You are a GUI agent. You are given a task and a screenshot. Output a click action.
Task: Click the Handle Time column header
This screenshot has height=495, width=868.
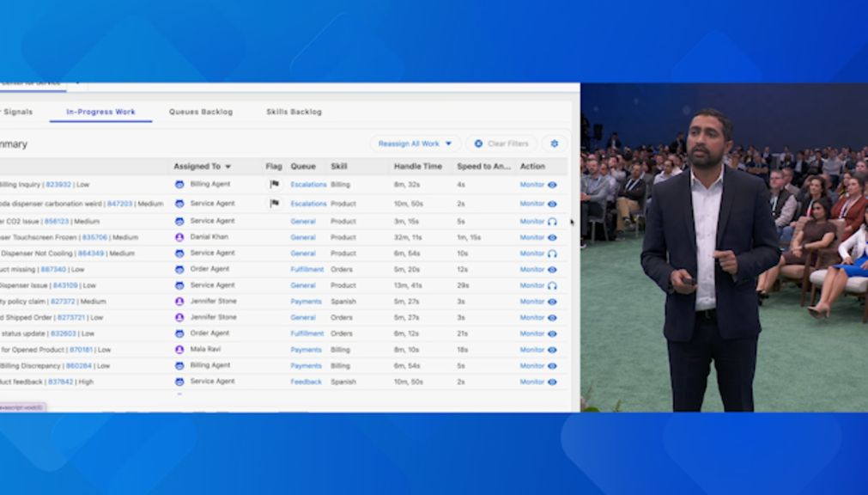[x=417, y=167]
